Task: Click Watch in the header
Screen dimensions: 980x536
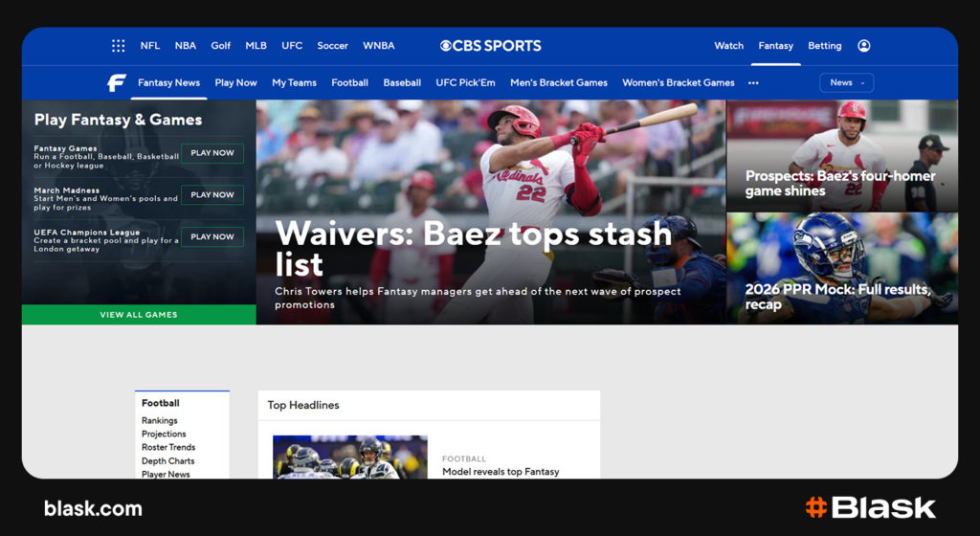Action: coord(728,46)
